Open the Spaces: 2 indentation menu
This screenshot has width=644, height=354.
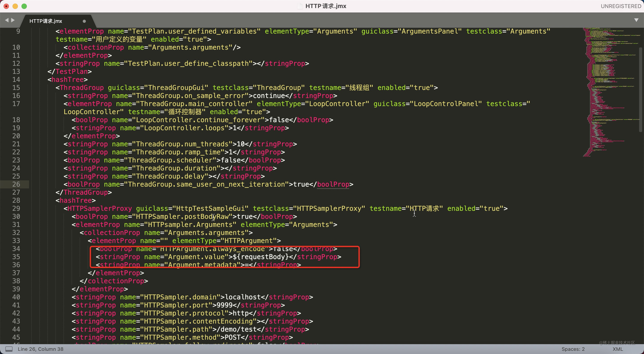pyautogui.click(x=573, y=349)
